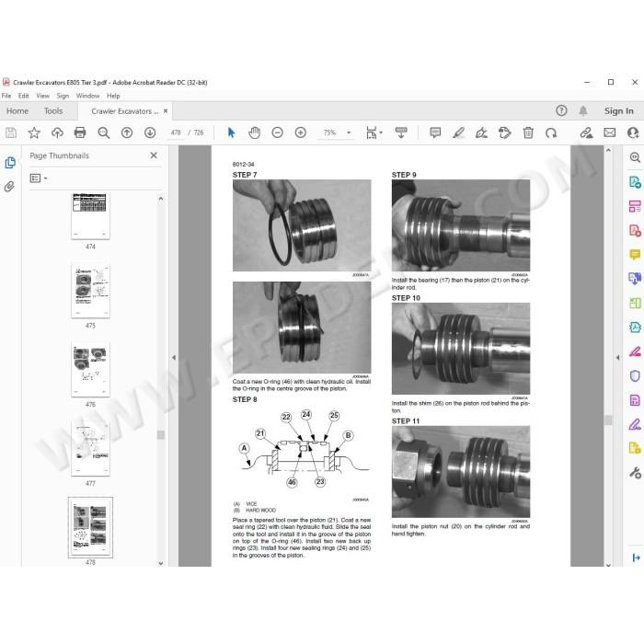Go to next page arrow
The width and height of the screenshot is (644, 644).
pyautogui.click(x=150, y=132)
